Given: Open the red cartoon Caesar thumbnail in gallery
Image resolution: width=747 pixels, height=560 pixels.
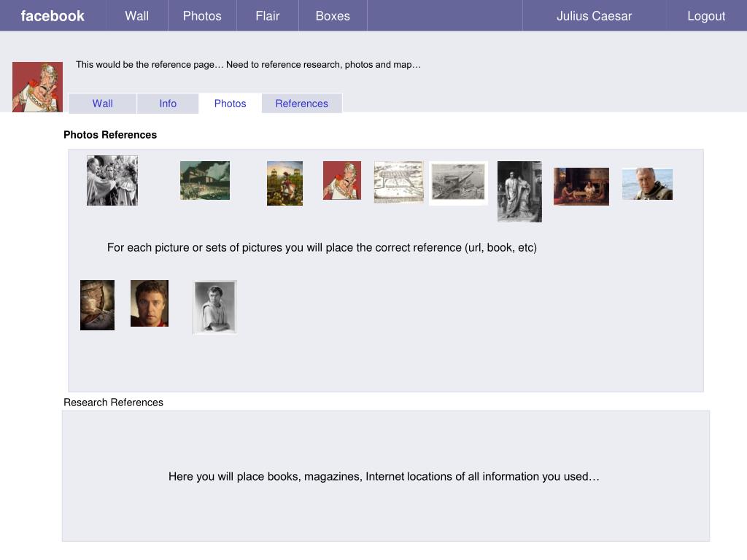Looking at the screenshot, I should [x=342, y=181].
